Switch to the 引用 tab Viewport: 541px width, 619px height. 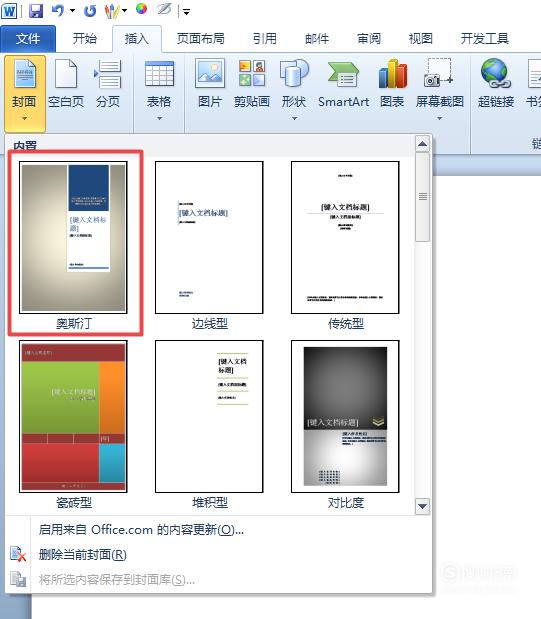pyautogui.click(x=265, y=38)
